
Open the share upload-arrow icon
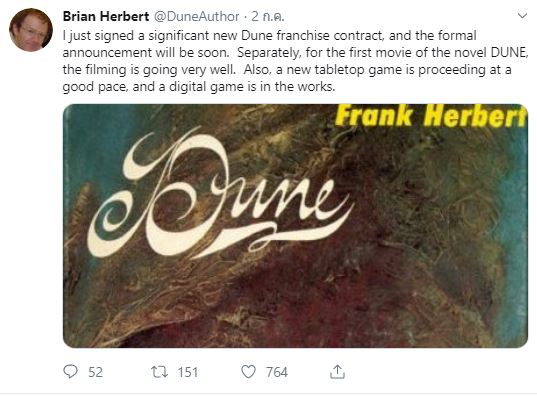tap(337, 372)
